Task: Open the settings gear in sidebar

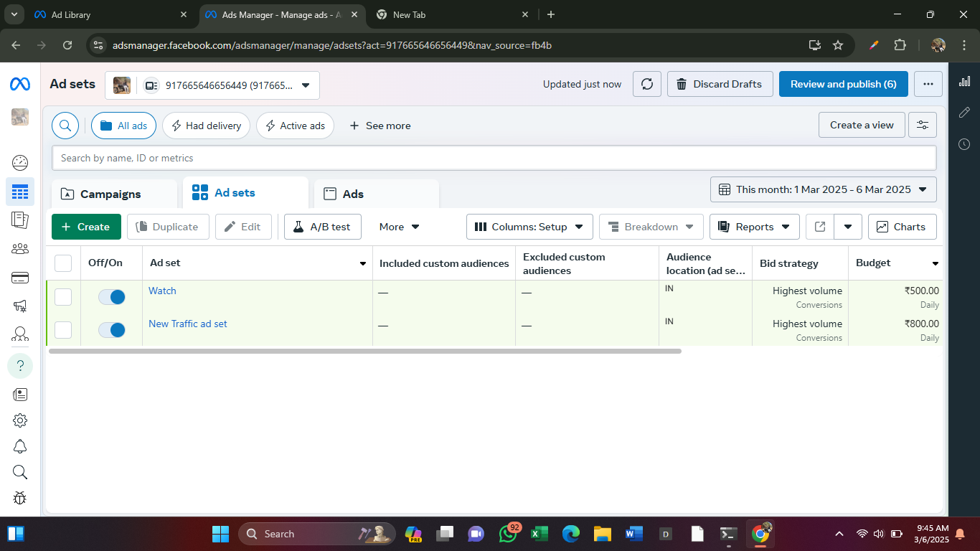Action: [20, 420]
